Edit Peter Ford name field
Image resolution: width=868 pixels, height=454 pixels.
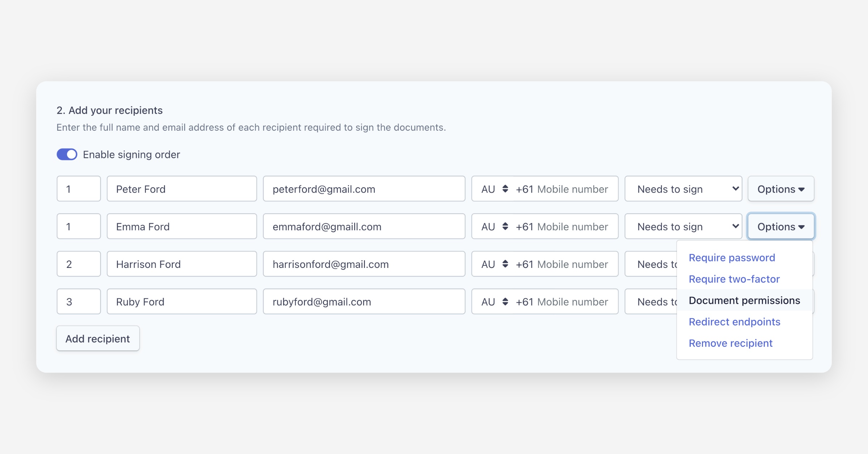[182, 189]
